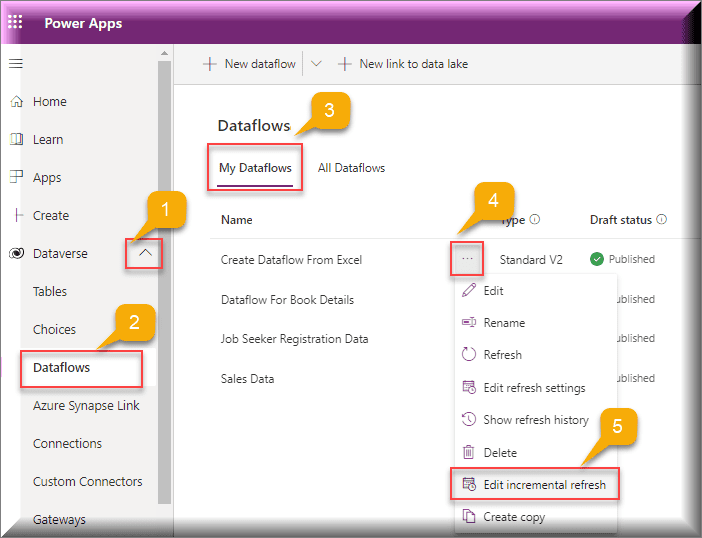Click the Power Apps title
This screenshot has height=538, width=702.
pos(83,23)
